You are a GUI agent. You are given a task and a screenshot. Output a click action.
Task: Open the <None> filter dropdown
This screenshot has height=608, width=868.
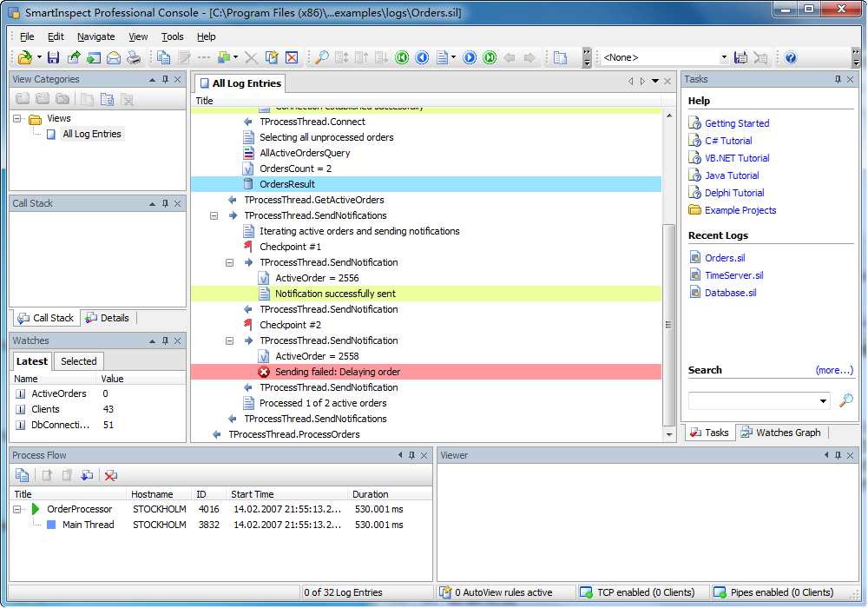[724, 58]
